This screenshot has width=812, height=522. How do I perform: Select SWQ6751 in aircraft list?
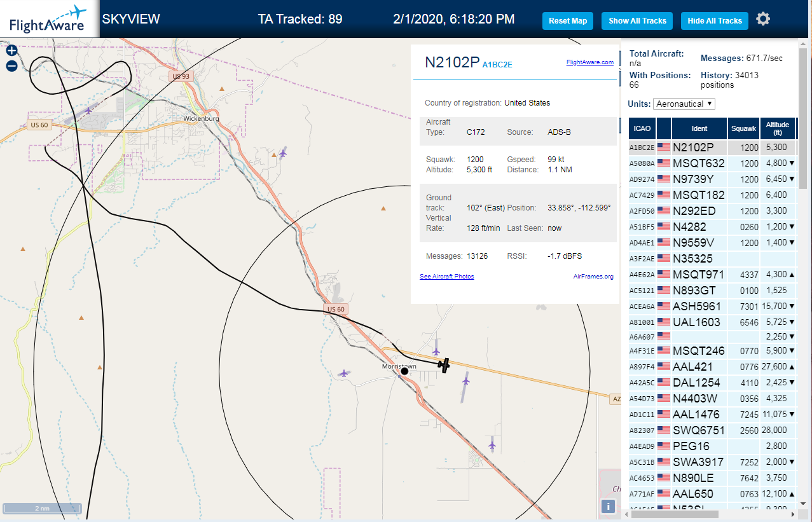click(x=698, y=430)
